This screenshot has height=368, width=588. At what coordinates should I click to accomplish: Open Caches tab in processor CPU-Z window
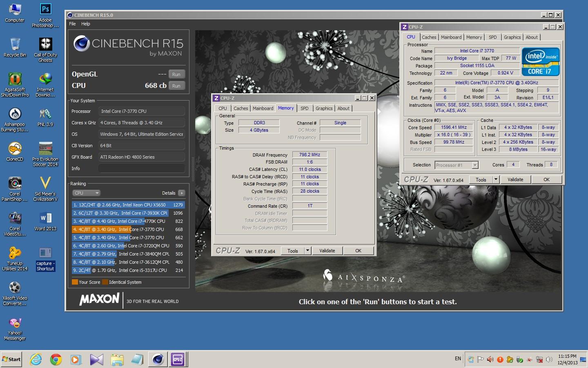(x=429, y=37)
